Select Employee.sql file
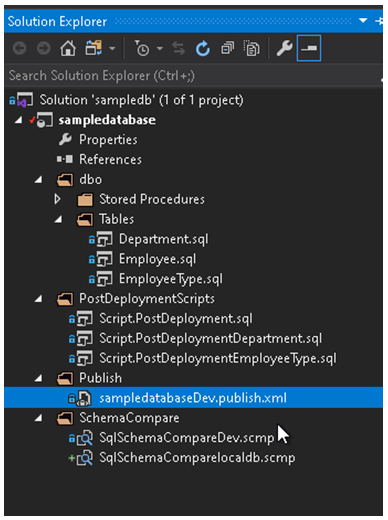Screen dimensions: 388x520 157,259
